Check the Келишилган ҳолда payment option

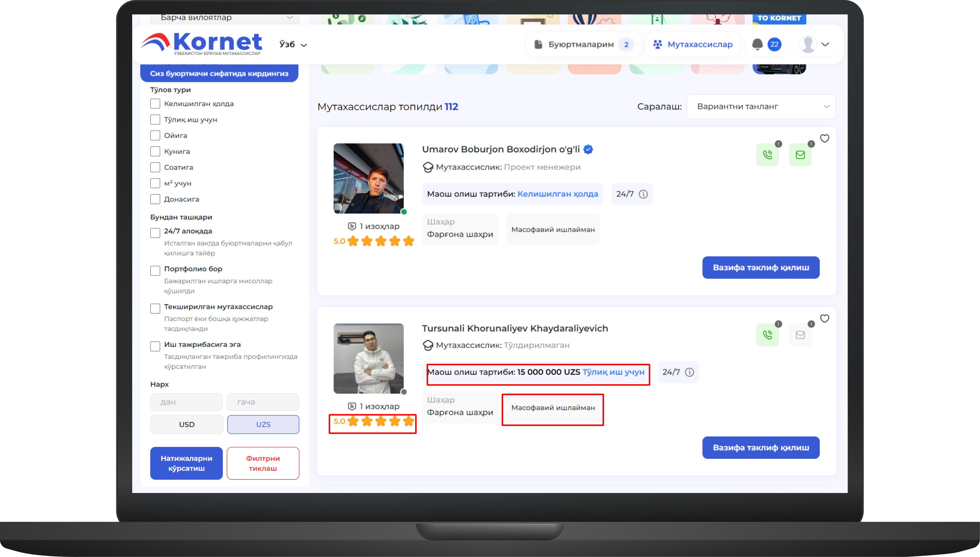pyautogui.click(x=155, y=104)
